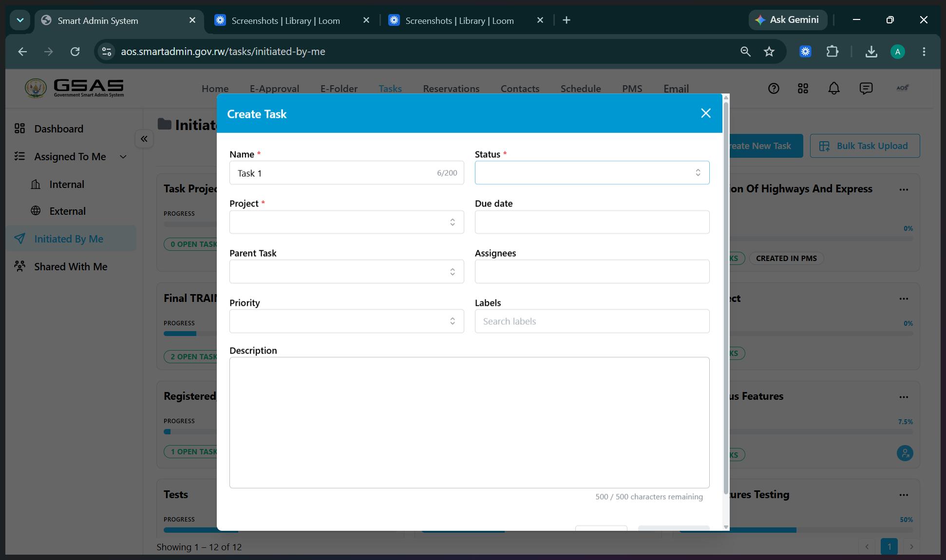Go to Home in top navigation
The height and width of the screenshot is (560, 946).
215,89
